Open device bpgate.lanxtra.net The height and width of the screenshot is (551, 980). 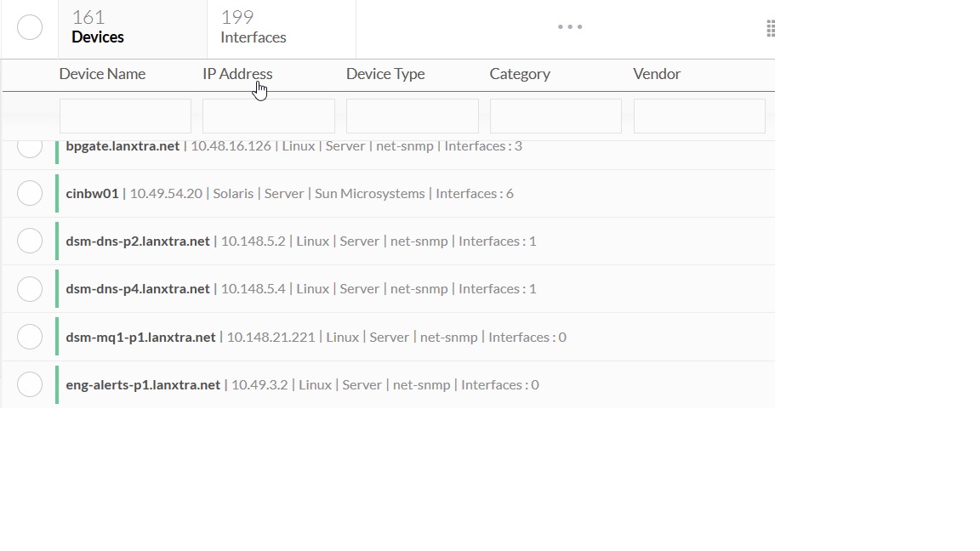click(x=122, y=145)
